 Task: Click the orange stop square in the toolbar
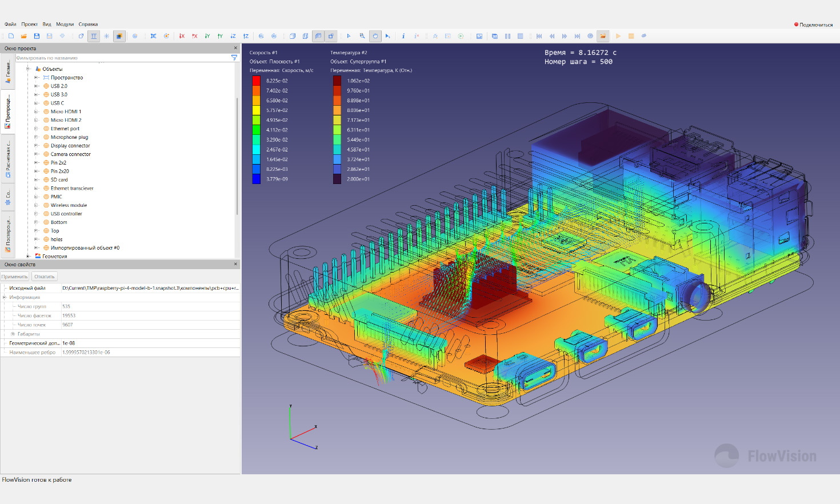click(x=631, y=36)
